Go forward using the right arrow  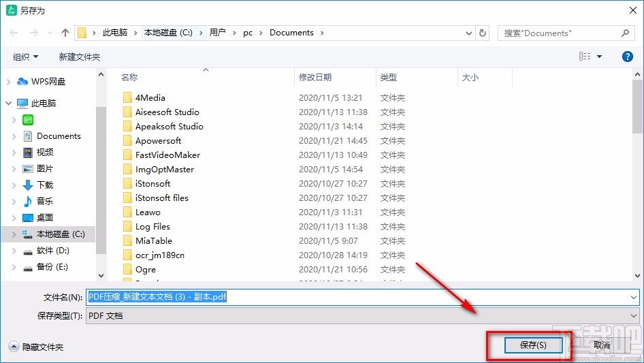(x=33, y=33)
